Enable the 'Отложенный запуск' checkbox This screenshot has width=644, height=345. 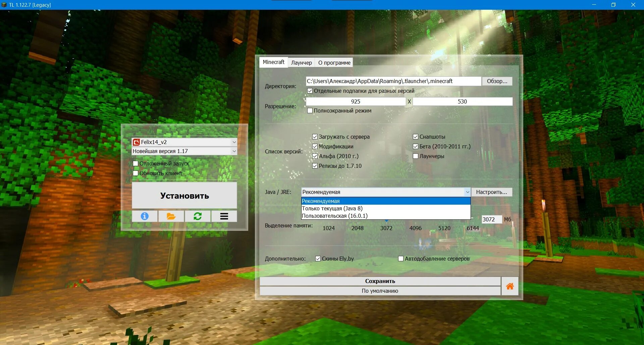pyautogui.click(x=136, y=163)
